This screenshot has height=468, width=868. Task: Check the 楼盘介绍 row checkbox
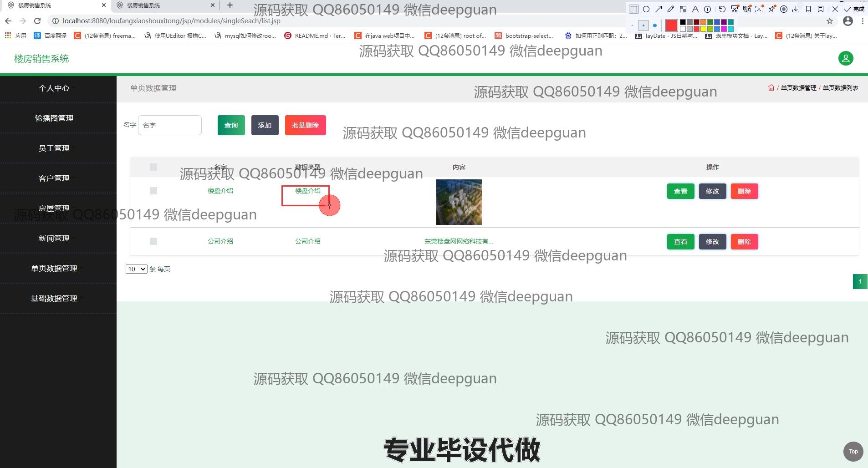(x=153, y=191)
